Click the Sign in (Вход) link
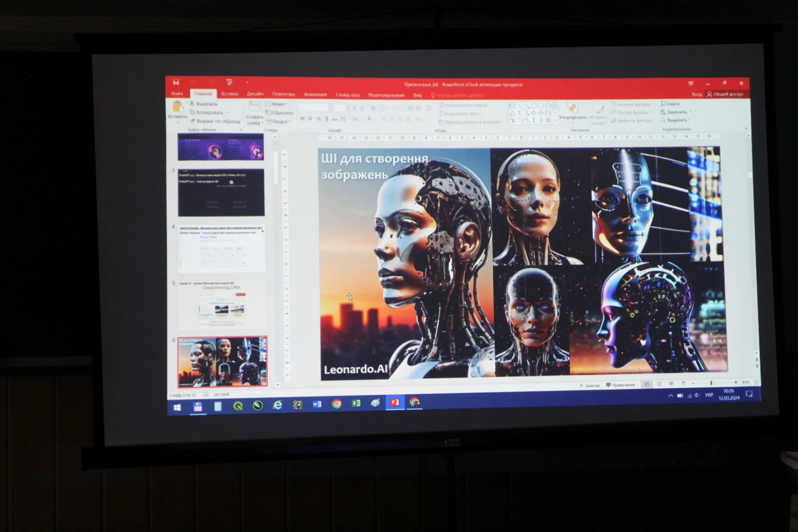Screen dimensions: 798x532 (x=697, y=94)
